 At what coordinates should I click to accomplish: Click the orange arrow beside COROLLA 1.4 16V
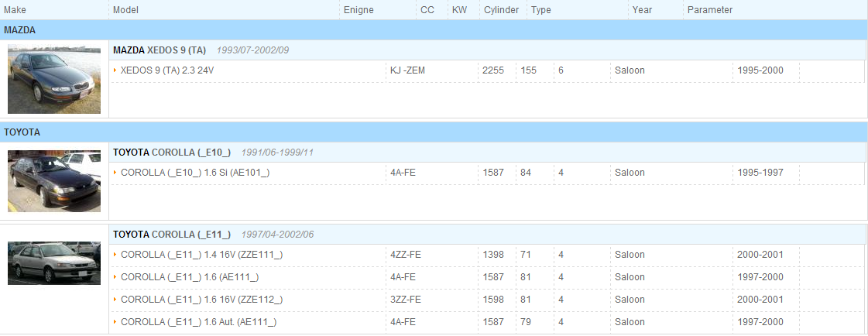coord(115,254)
